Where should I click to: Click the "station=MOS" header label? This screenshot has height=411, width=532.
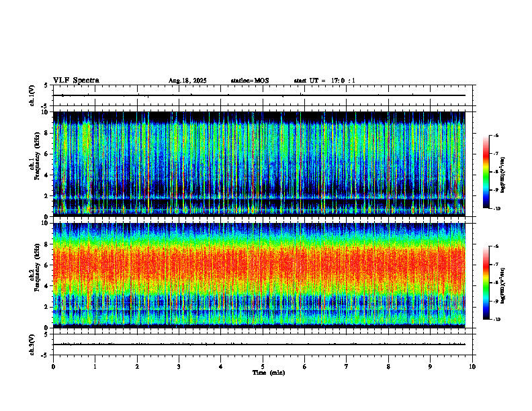[250, 81]
